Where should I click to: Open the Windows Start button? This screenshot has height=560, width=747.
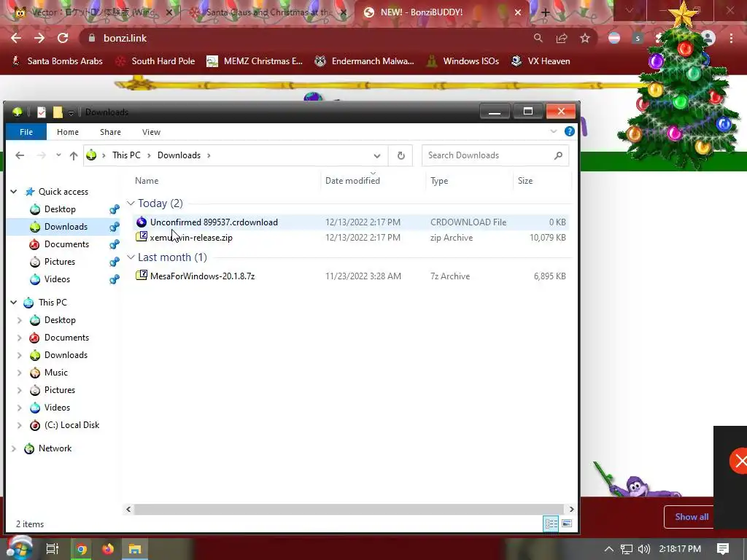(x=19, y=548)
